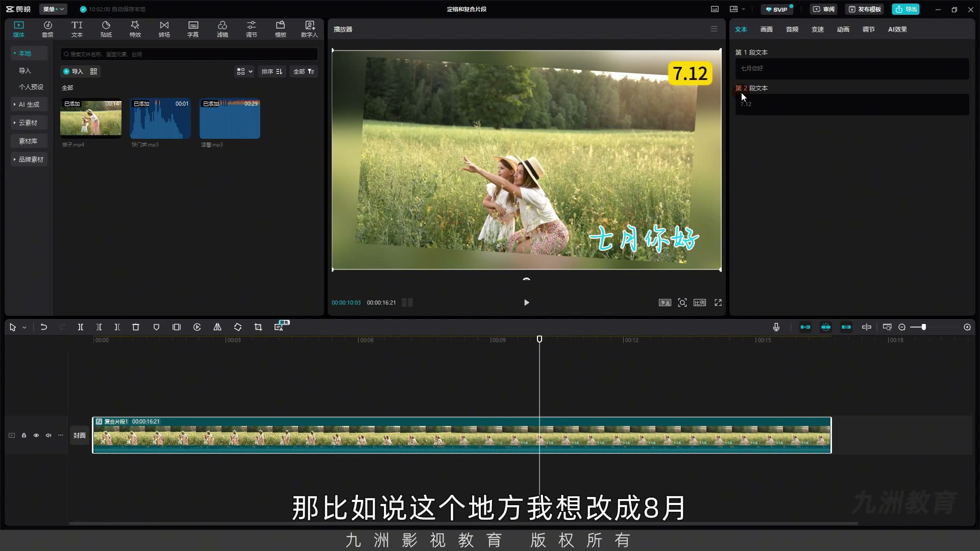Click the crop tool in timeline toolbar

coord(258,327)
